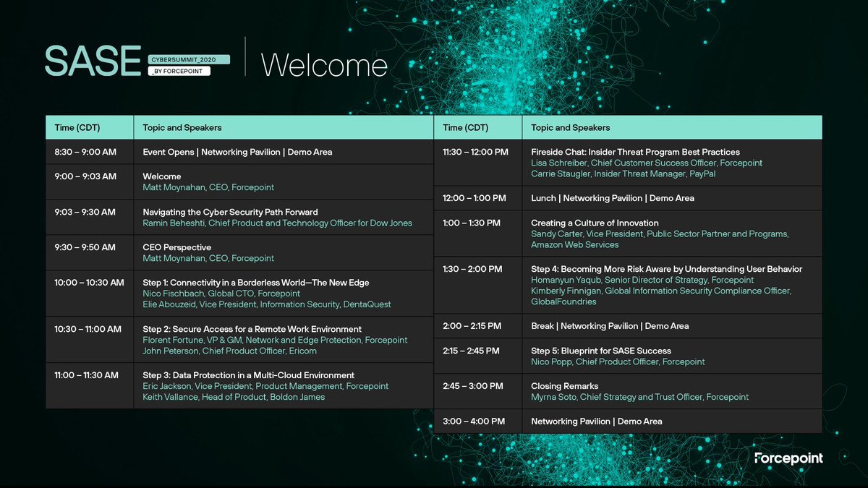Click 'GlobalFoundries' text
Image resolution: width=868 pixels, height=488 pixels.
click(563, 301)
